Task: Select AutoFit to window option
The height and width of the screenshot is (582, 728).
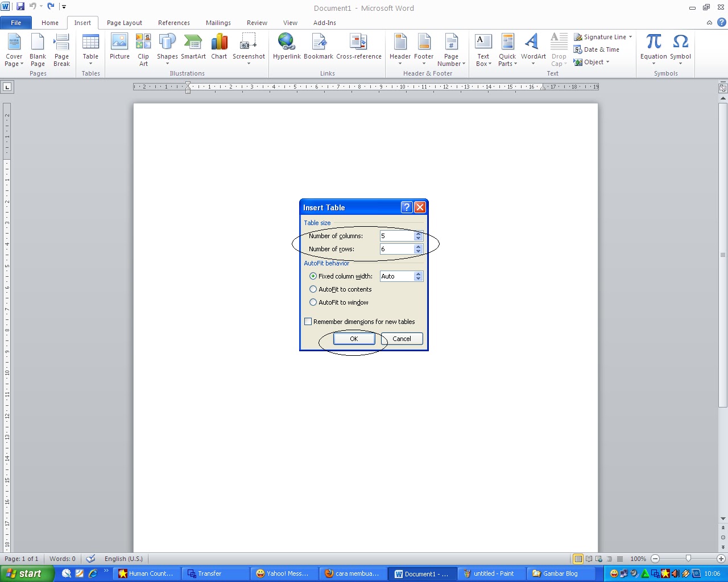Action: click(x=338, y=302)
